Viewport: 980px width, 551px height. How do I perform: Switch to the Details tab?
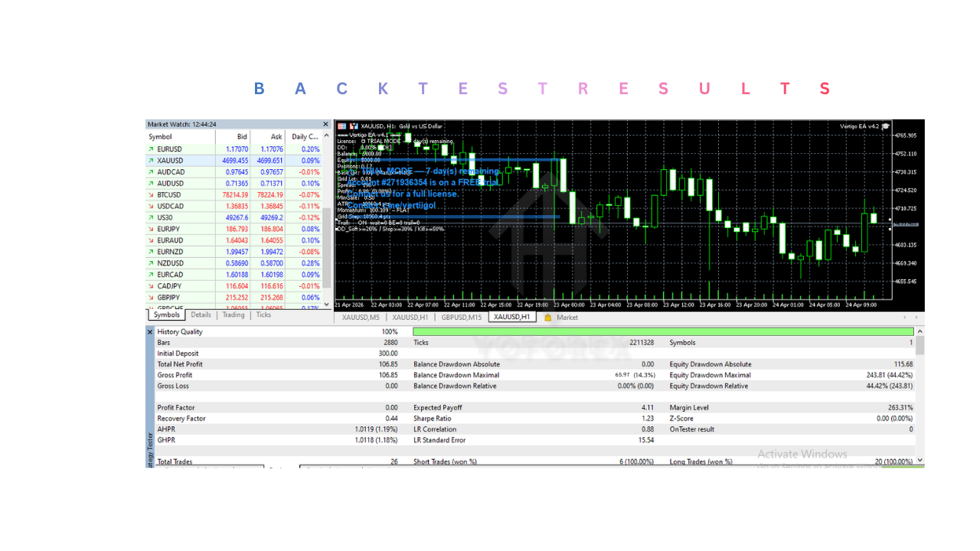[201, 315]
